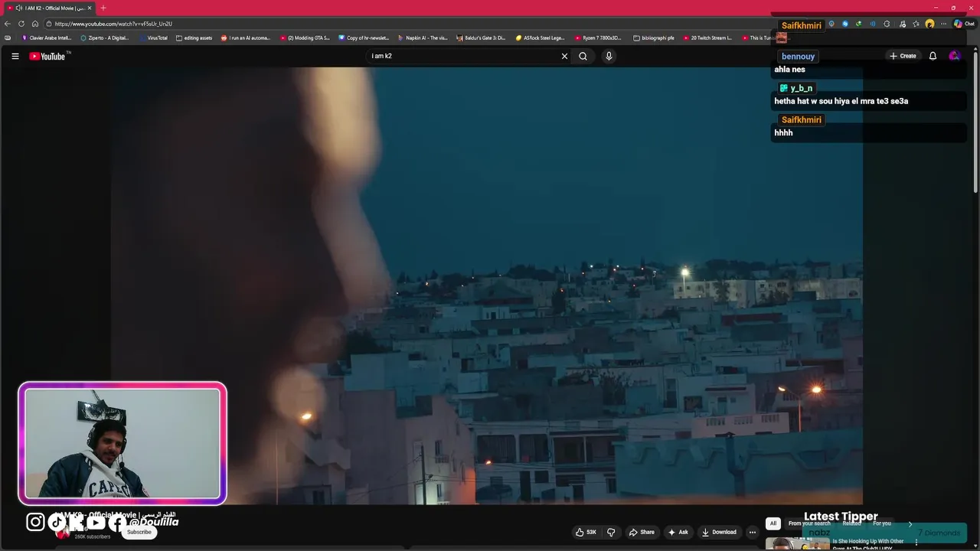Open 'Copy of hr-newslet...' bookmark

click(364, 37)
